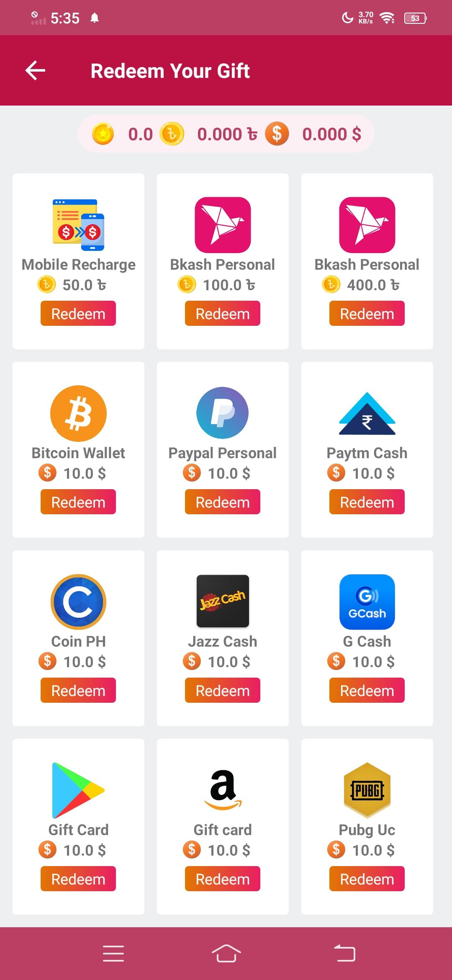Image resolution: width=452 pixels, height=980 pixels.
Task: Redeem the Pubg Uc reward
Action: click(367, 879)
